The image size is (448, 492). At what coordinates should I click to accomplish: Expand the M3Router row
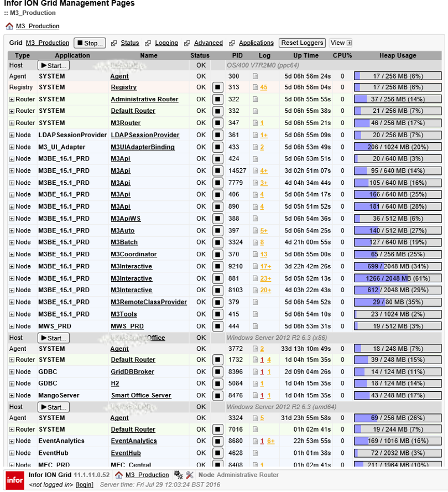click(x=12, y=123)
